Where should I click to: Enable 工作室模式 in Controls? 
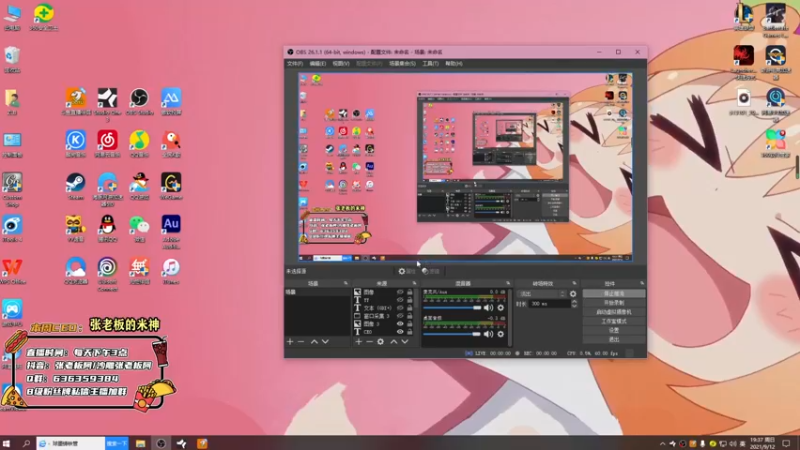[x=614, y=321]
